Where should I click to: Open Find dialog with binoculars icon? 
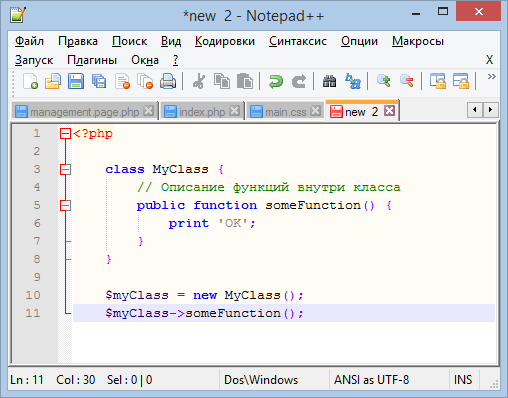click(x=329, y=81)
